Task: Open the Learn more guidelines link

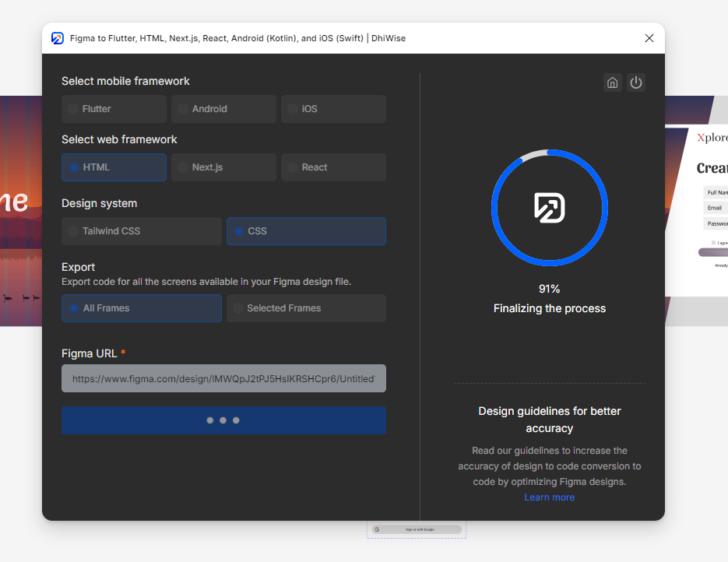Action: point(549,497)
